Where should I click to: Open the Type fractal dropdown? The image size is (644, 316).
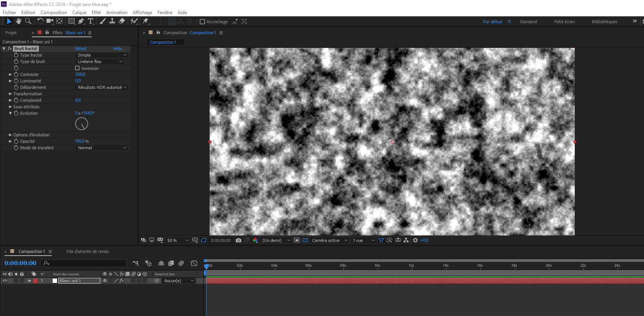(x=102, y=55)
